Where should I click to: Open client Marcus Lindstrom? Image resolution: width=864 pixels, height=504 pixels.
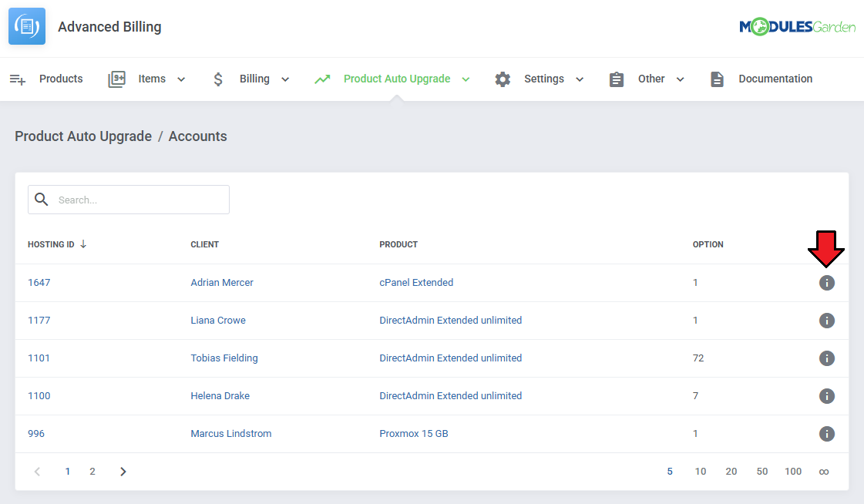click(x=231, y=434)
